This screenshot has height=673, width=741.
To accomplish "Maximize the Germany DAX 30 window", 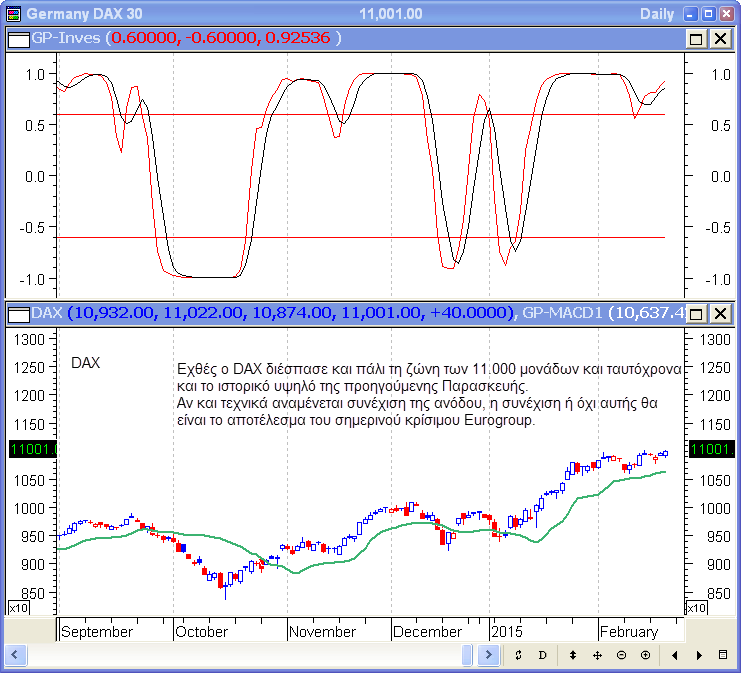I will (708, 14).
